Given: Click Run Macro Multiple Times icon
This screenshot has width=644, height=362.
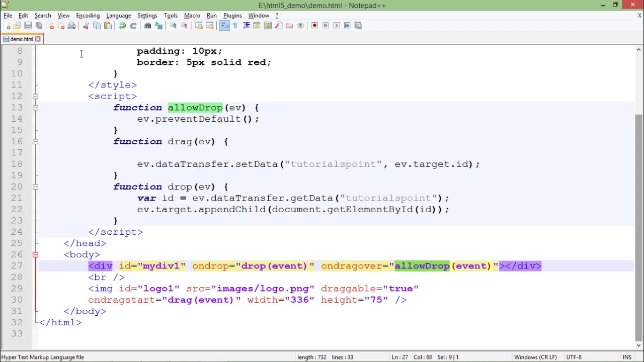Looking at the screenshot, I should click(347, 26).
